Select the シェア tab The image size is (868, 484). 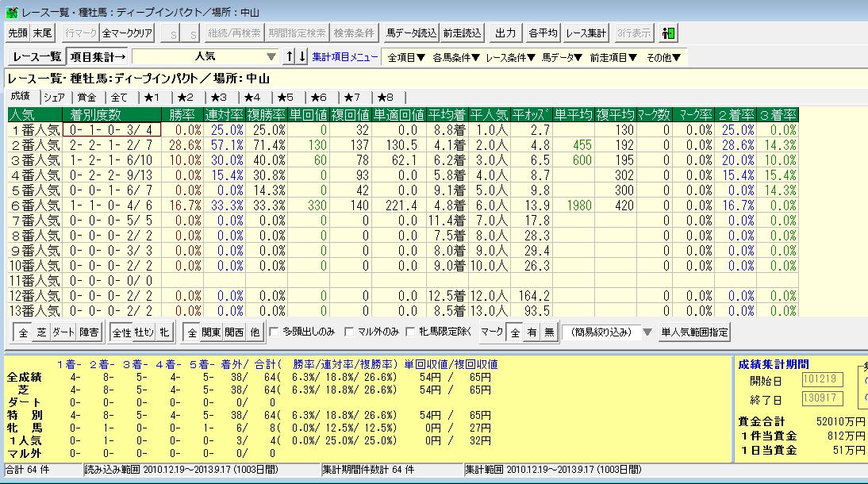point(54,98)
